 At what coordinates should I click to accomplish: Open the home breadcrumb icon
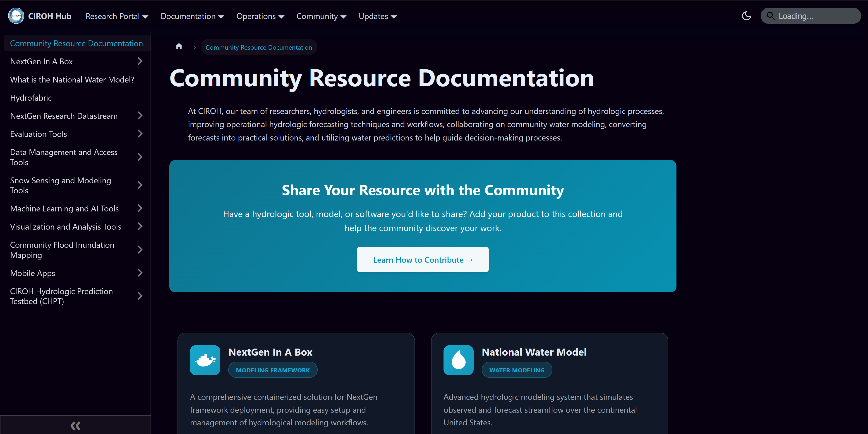tap(179, 46)
